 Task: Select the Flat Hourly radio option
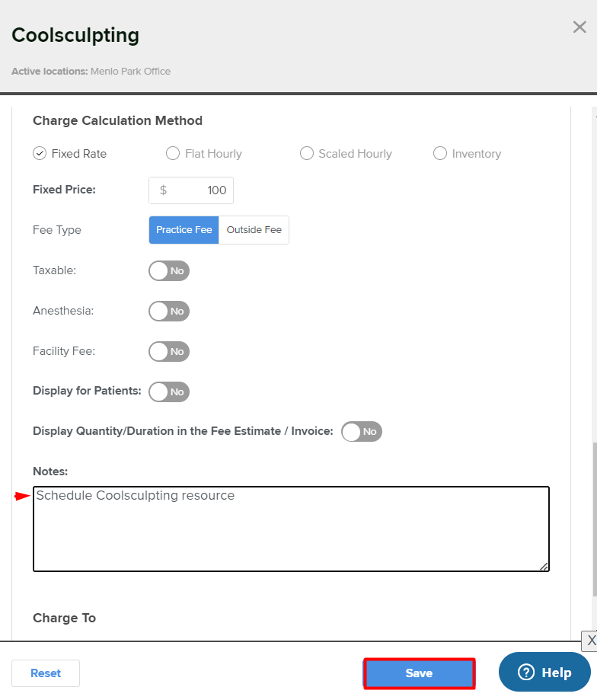click(173, 154)
